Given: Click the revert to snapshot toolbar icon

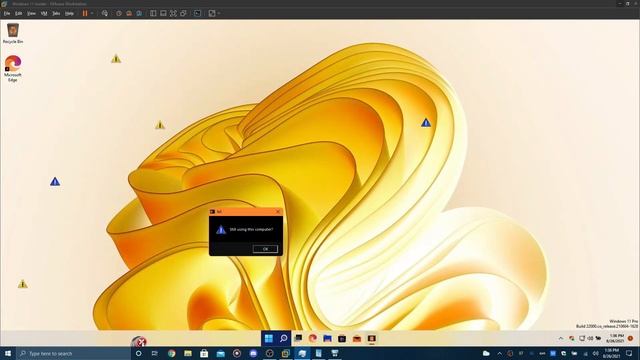Looking at the screenshot, I should coord(129,13).
